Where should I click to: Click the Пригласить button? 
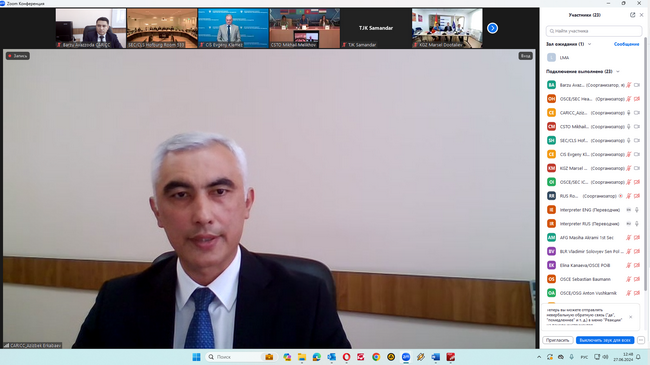(558, 340)
